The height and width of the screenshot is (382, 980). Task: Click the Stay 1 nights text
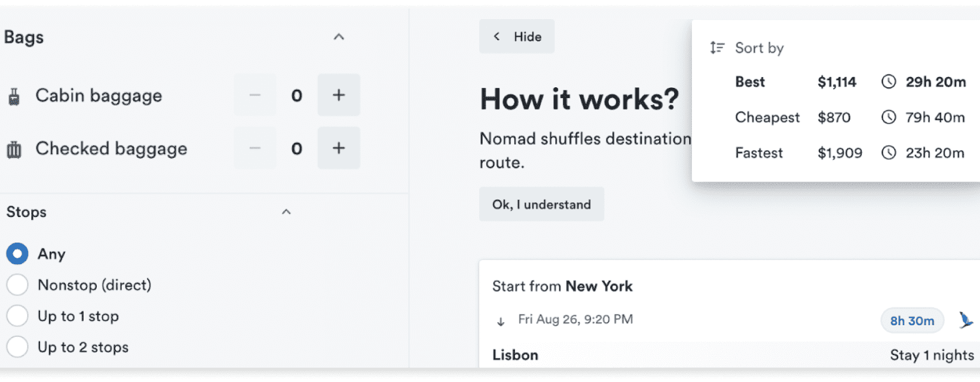point(932,355)
